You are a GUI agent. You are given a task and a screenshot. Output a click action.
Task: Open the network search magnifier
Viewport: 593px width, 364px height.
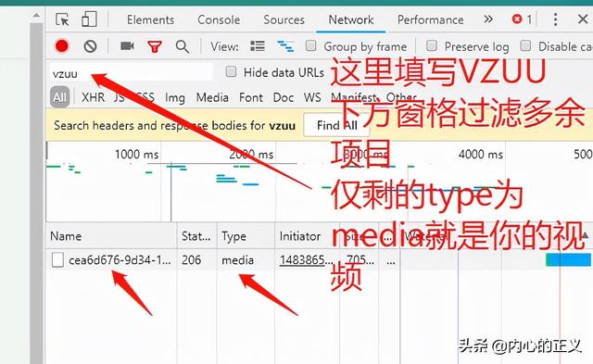(183, 46)
